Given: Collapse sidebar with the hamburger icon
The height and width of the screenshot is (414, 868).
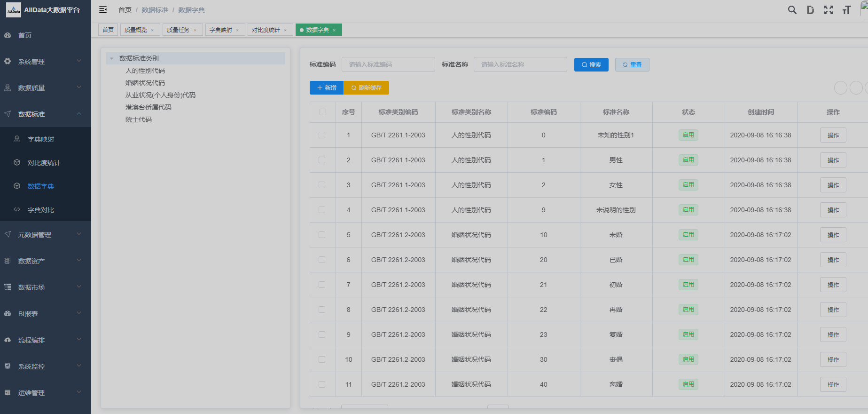Looking at the screenshot, I should (x=103, y=10).
